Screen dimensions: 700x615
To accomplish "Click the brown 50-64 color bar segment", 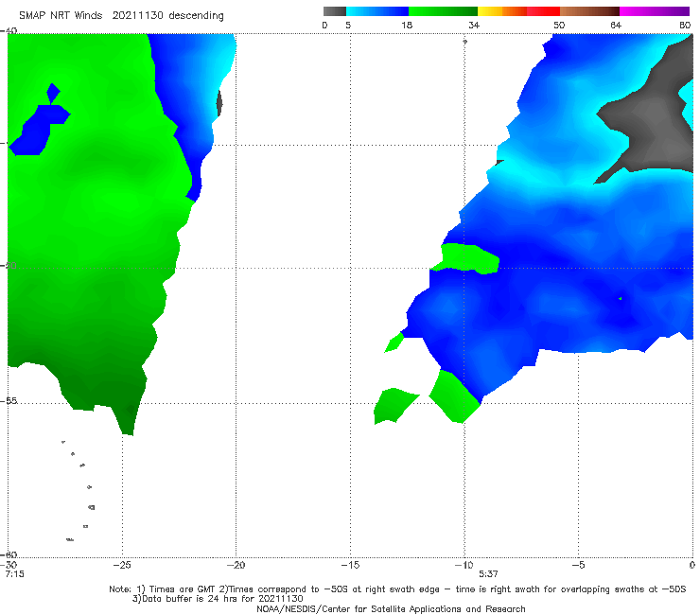I will pos(589,11).
